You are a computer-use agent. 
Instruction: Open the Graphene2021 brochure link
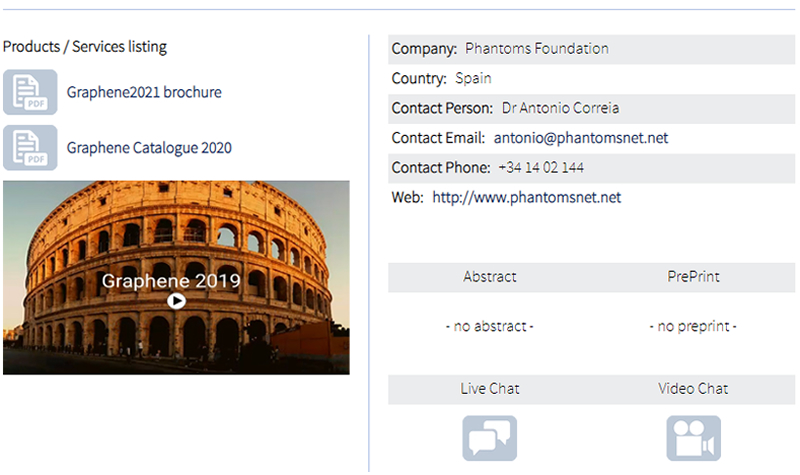(x=144, y=92)
